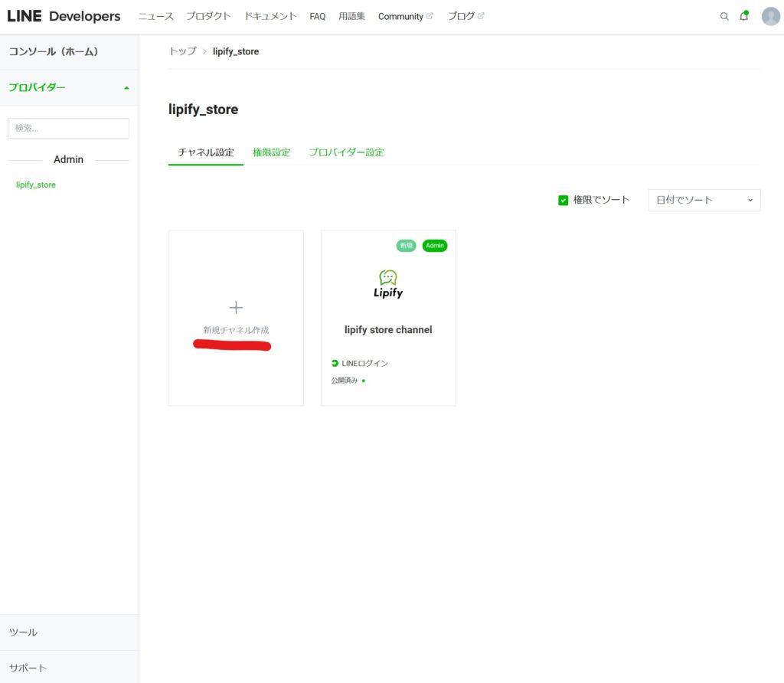The width and height of the screenshot is (784, 683).
Task: Switch to the チャネル設定 tab
Action: pyautogui.click(x=205, y=152)
